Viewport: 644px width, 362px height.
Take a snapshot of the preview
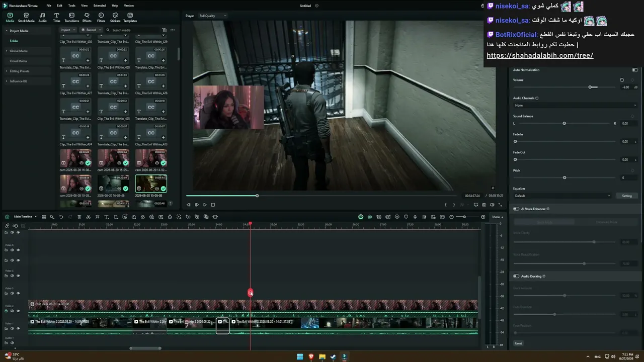[x=484, y=205]
